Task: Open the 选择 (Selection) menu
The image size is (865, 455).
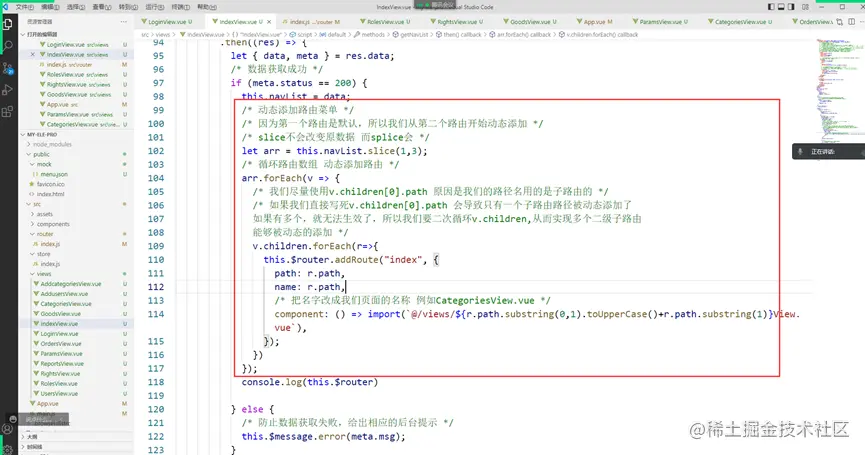Action: pos(76,7)
